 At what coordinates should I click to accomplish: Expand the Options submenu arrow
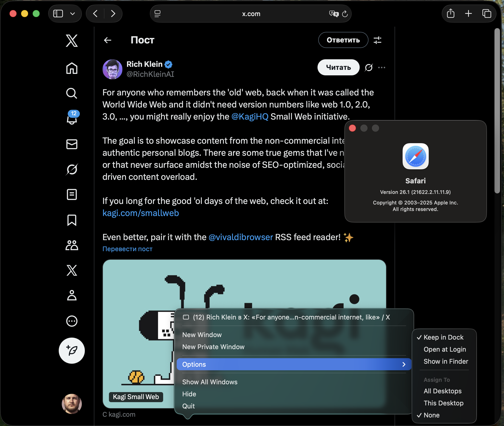404,364
